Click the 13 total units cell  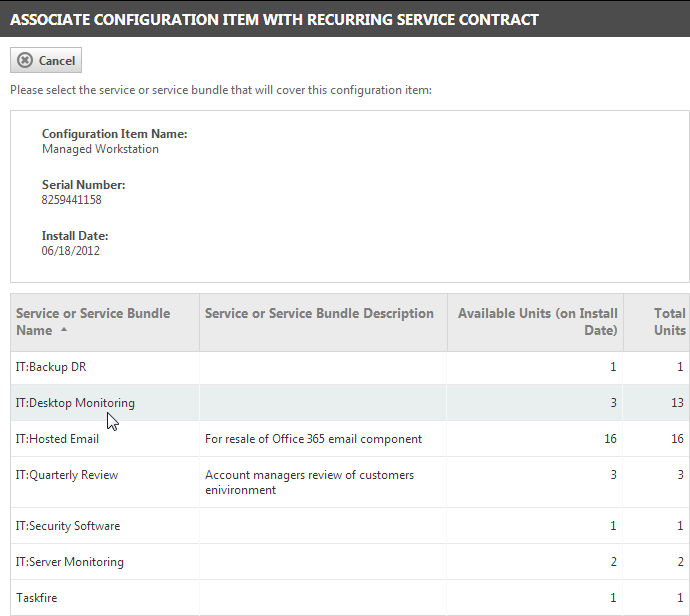pos(677,403)
